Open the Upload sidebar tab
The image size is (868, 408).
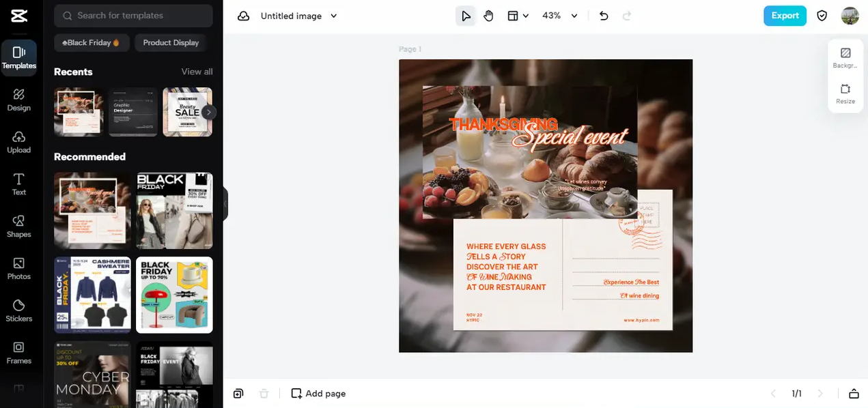coord(19,142)
